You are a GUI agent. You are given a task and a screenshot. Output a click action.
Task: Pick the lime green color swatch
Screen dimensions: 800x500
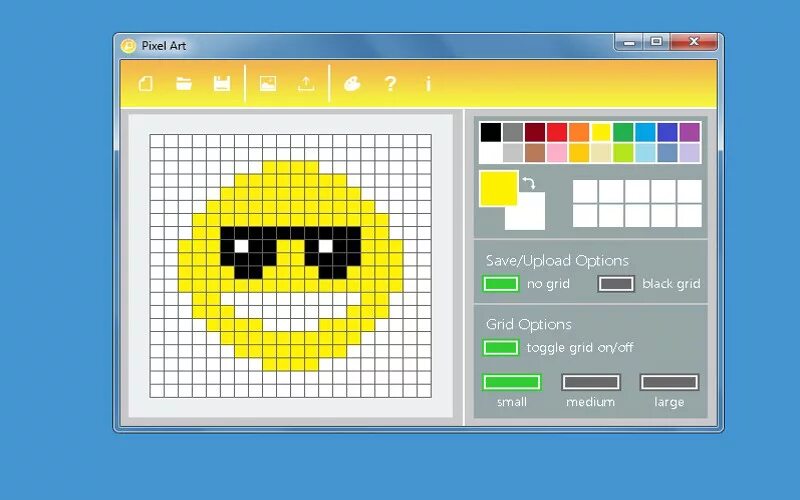(623, 153)
